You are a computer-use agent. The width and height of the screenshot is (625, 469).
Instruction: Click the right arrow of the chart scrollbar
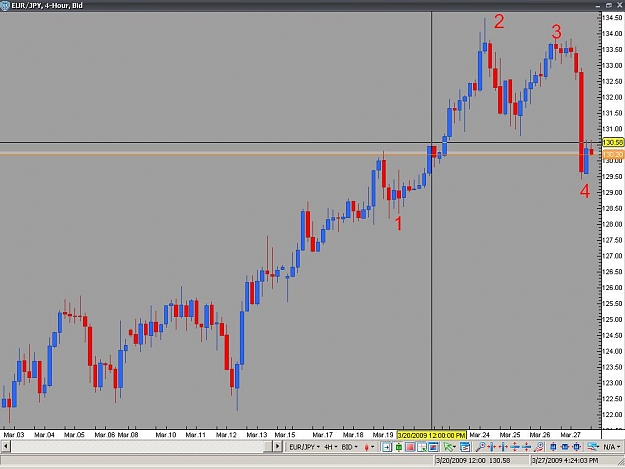click(277, 447)
